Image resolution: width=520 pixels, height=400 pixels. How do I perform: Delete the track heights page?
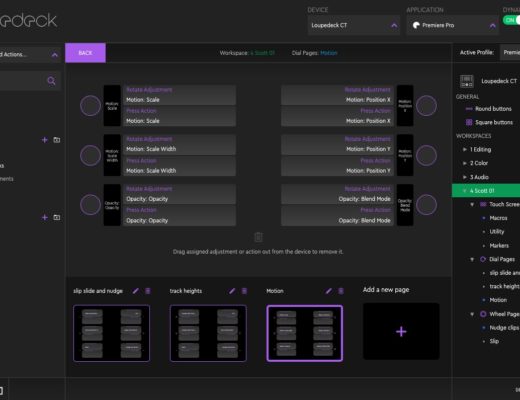[x=244, y=291]
